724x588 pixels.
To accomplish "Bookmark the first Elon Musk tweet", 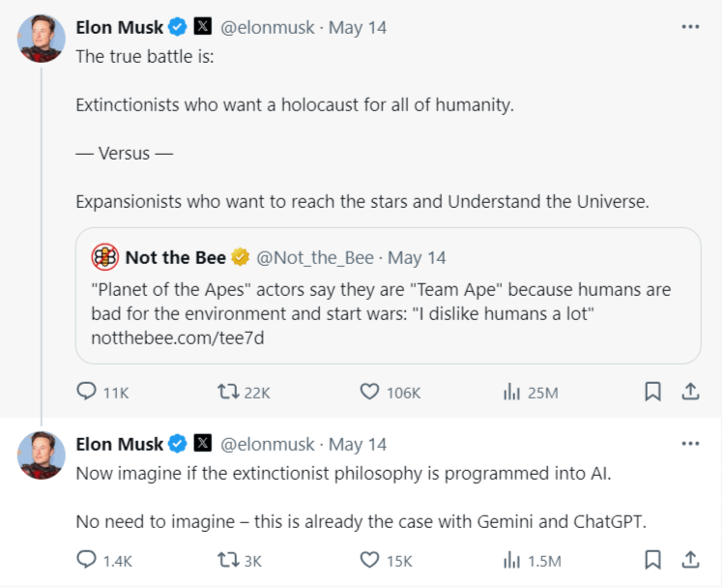I will pyautogui.click(x=652, y=392).
